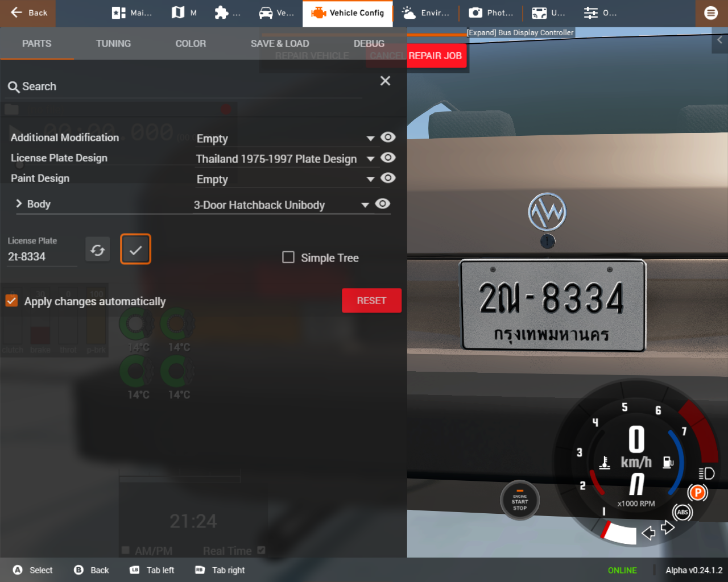Expand the Body tree node
The image size is (728, 582).
click(x=19, y=203)
